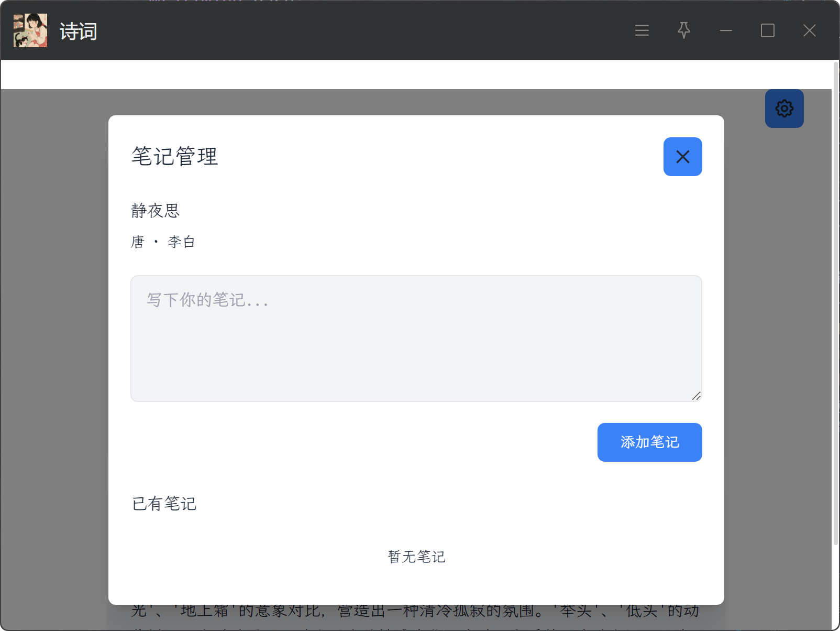
Task: Minimize the 诗词 window
Action: [x=726, y=30]
